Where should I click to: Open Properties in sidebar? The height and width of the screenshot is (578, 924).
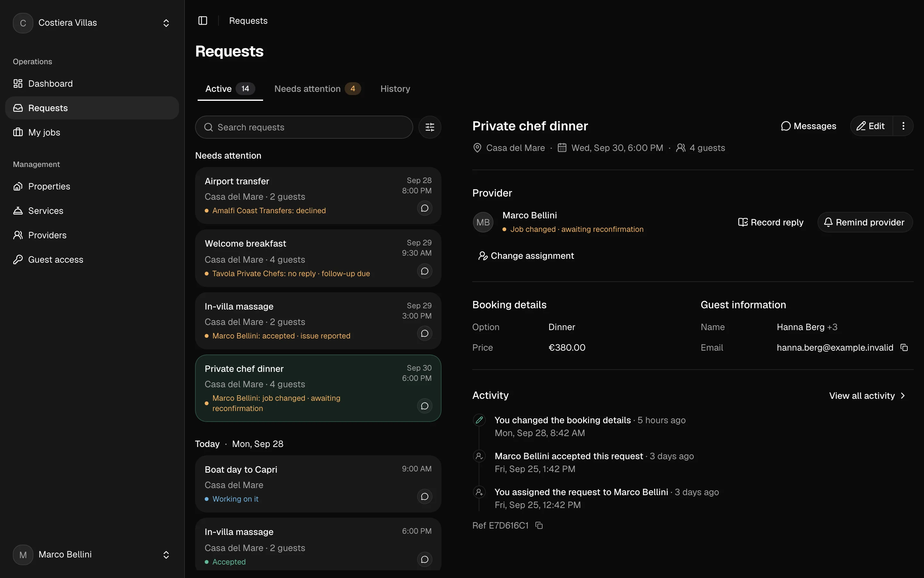pyautogui.click(x=92, y=187)
